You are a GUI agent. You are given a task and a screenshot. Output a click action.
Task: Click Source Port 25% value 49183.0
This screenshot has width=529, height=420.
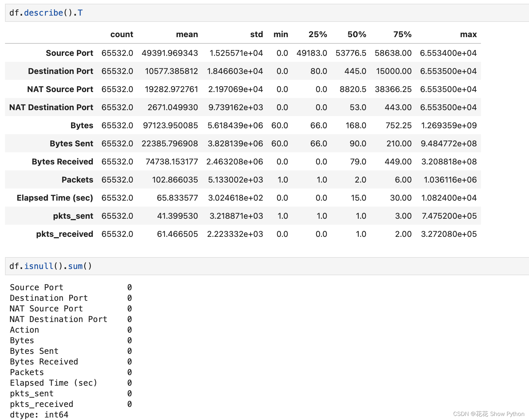point(312,53)
